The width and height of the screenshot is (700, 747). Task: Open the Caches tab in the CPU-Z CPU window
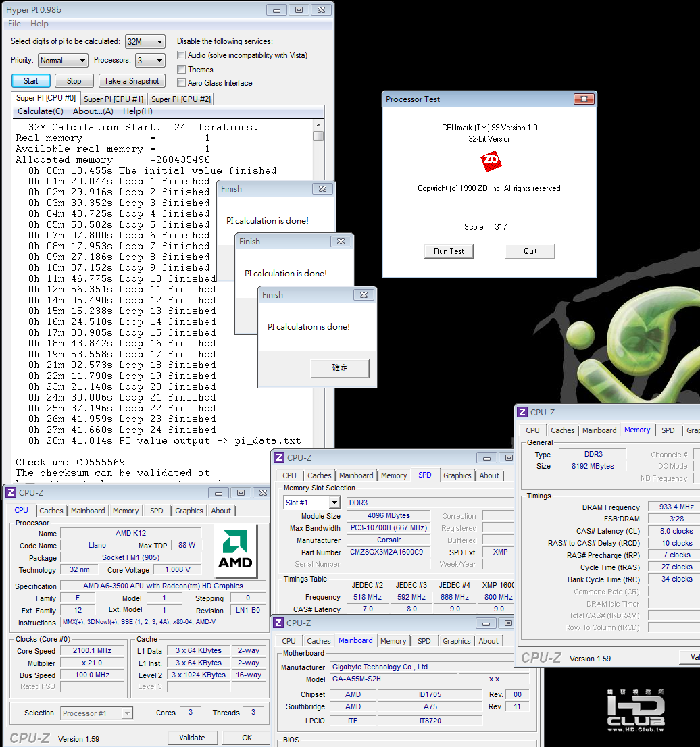click(x=51, y=510)
